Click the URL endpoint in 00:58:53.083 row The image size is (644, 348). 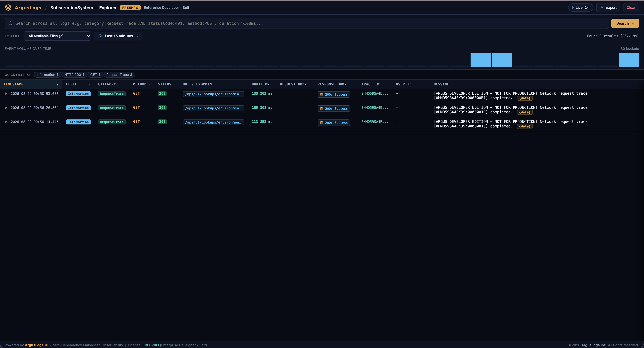(213, 94)
